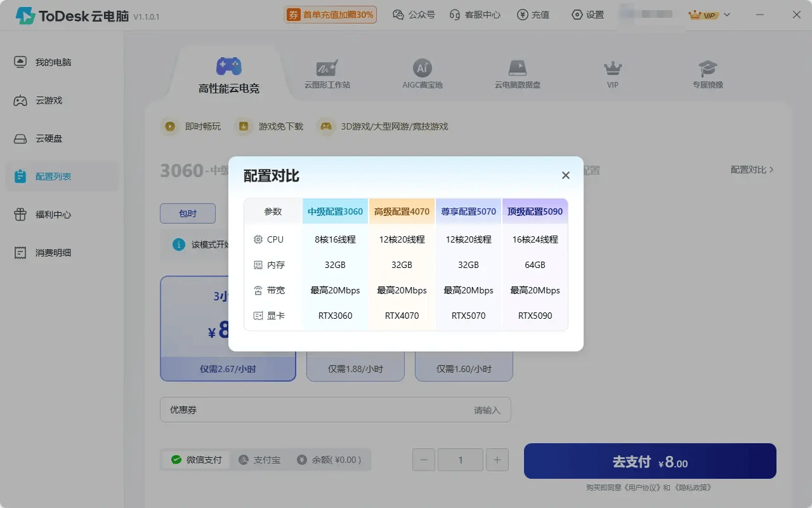This screenshot has width=812, height=508.
Task: Switch to the 云图形工作站 tab
Action: pyautogui.click(x=327, y=72)
